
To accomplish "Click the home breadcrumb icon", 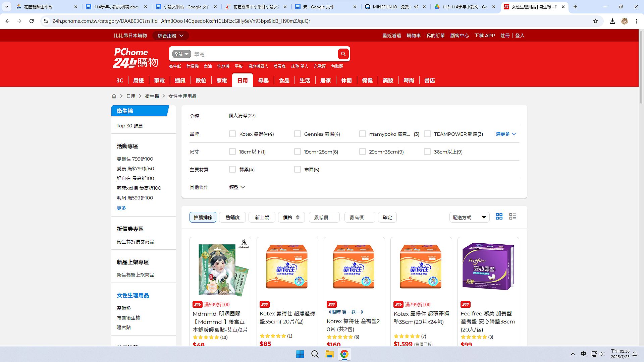I will [x=114, y=96].
